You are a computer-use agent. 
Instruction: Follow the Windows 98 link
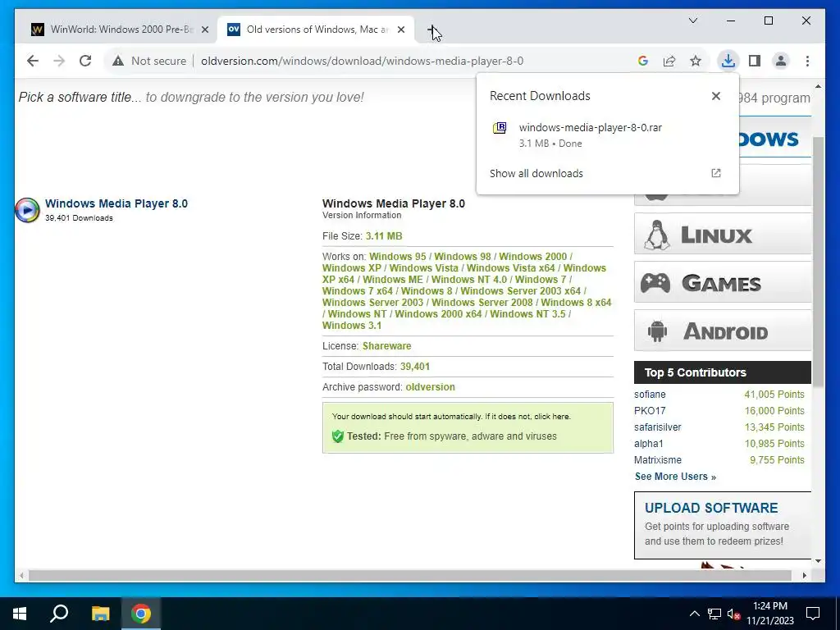click(x=463, y=257)
